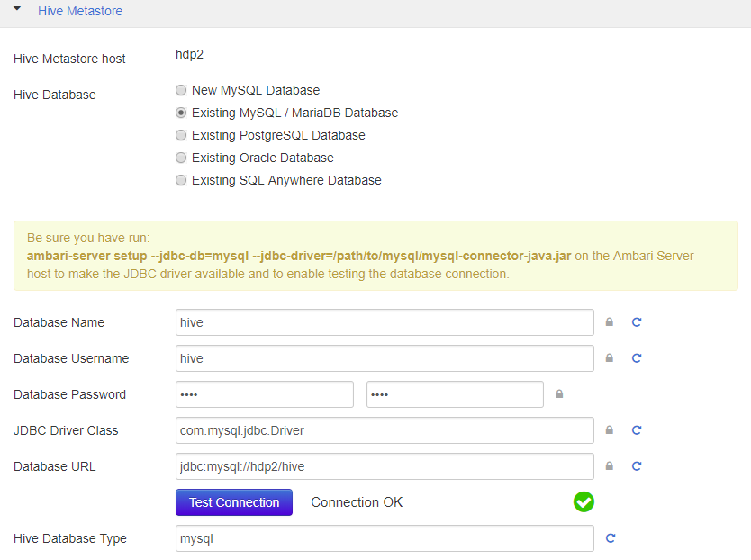The image size is (751, 560).
Task: Click into the Database URL field
Action: click(x=385, y=466)
